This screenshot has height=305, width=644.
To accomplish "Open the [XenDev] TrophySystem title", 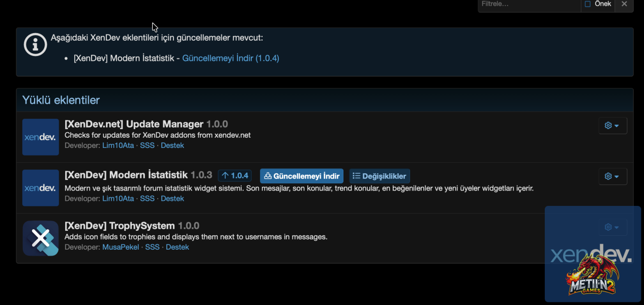I will pos(120,226).
